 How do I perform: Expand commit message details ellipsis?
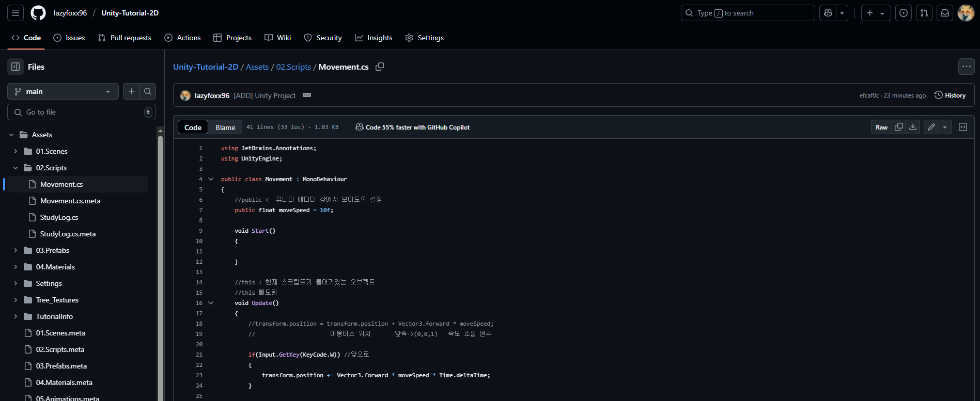pyautogui.click(x=307, y=95)
